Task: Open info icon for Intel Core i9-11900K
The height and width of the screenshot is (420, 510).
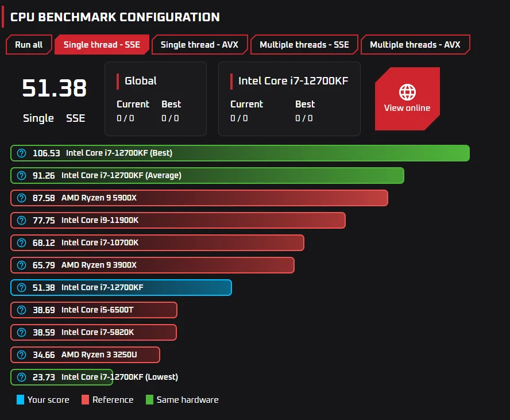Action: [x=21, y=220]
